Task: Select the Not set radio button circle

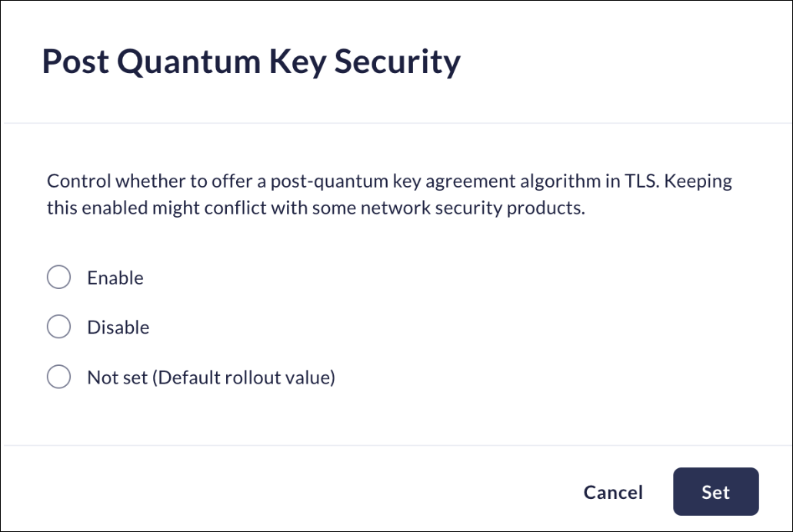Action: 58,377
